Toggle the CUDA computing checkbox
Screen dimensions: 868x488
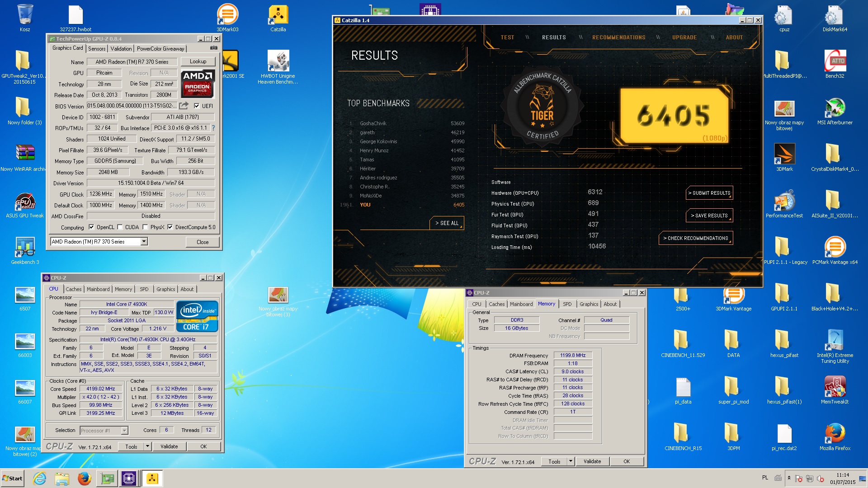[120, 227]
